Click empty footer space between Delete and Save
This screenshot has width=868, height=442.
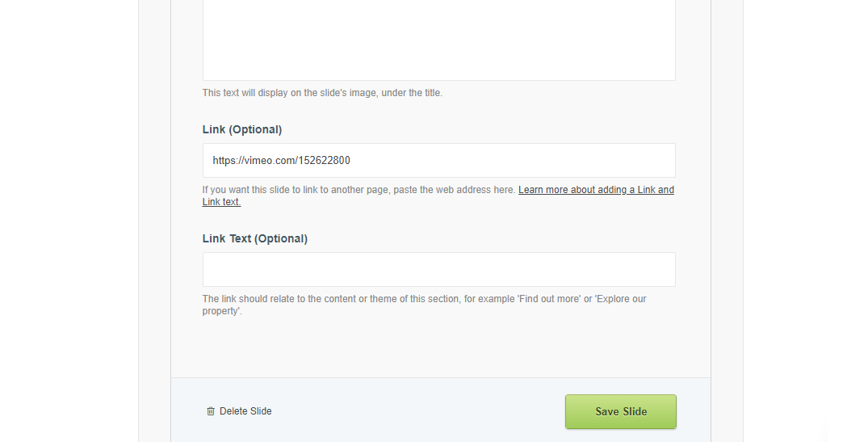point(418,411)
